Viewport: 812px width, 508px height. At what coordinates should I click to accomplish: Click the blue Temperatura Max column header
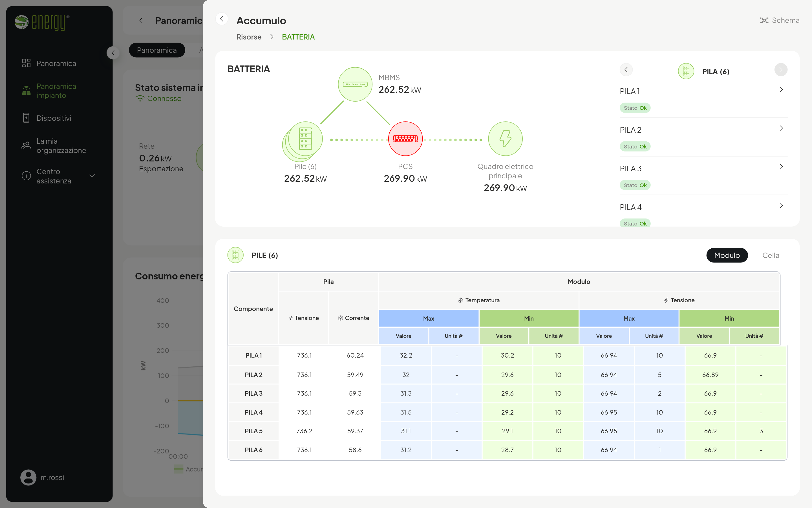[429, 318]
